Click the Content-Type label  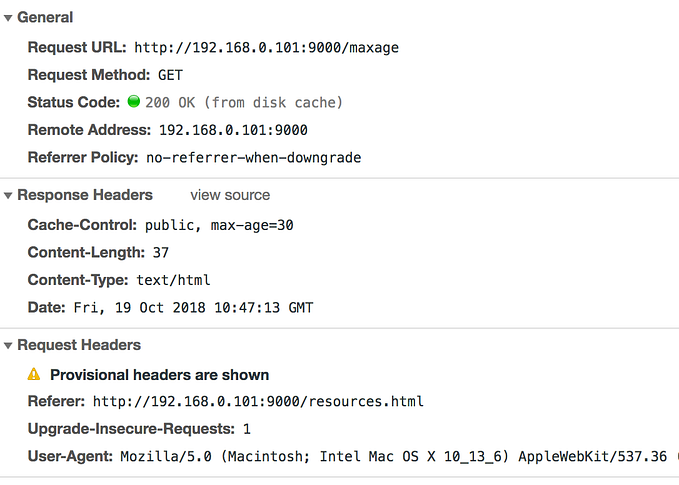click(78, 280)
